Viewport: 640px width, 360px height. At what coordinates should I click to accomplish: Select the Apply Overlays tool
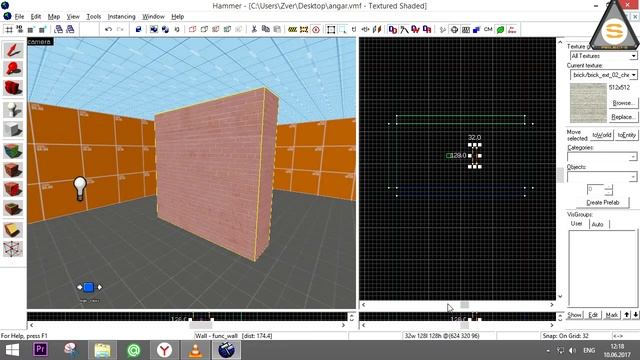(13, 208)
